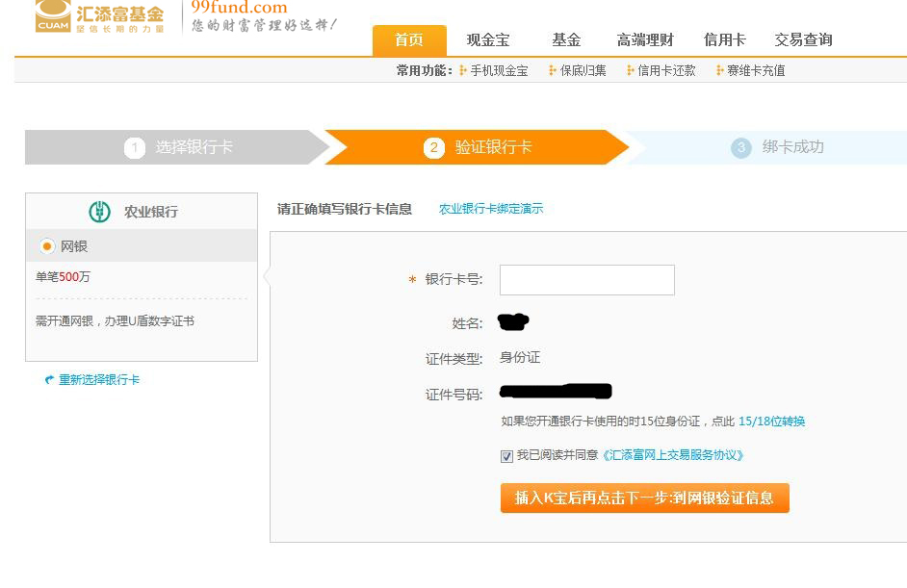Go to the 高端理财 tab
Screen dimensions: 907x588
click(645, 40)
